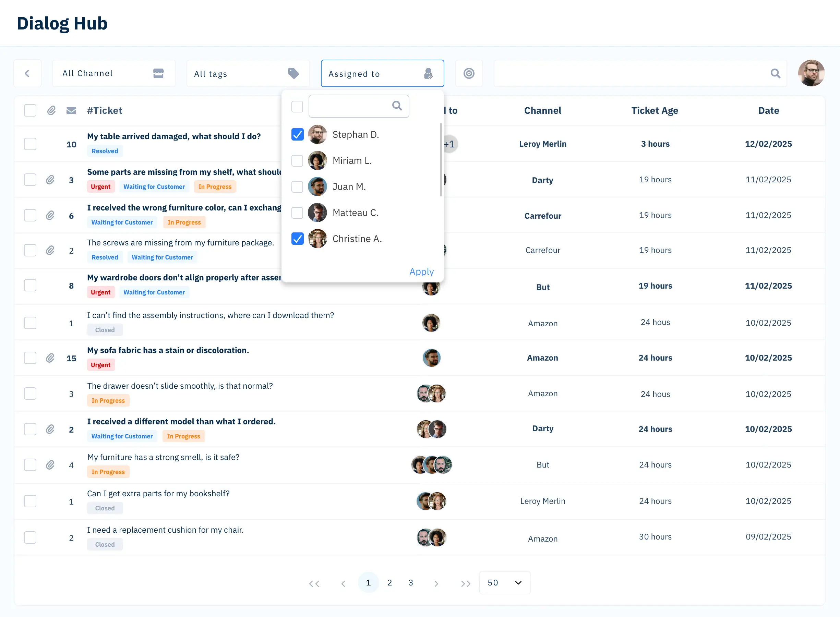Click the back arrow button in the toolbar
This screenshot has height=617, width=840.
(x=27, y=73)
